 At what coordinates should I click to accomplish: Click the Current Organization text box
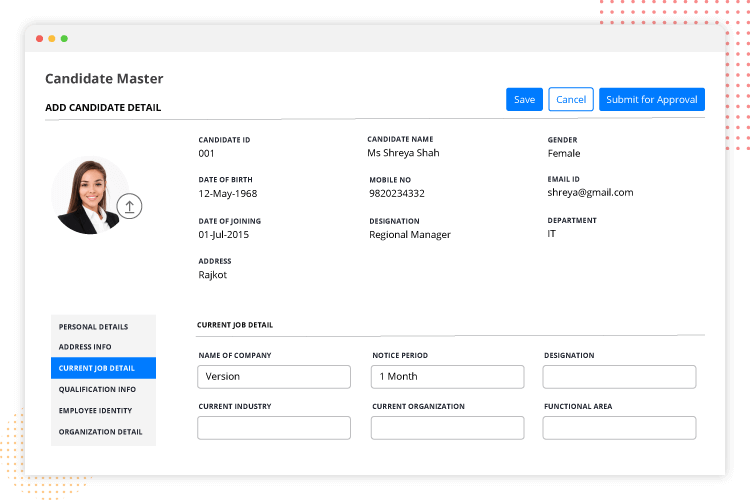pos(447,428)
